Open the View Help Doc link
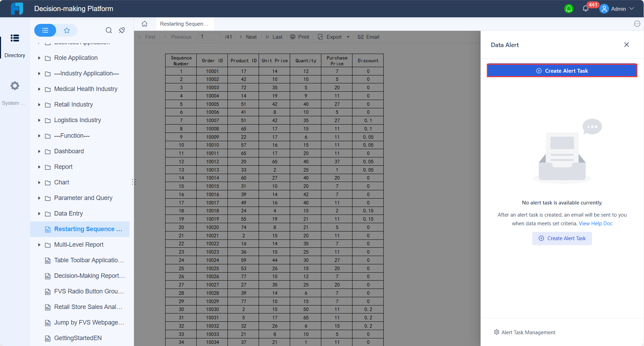 [x=596, y=224]
